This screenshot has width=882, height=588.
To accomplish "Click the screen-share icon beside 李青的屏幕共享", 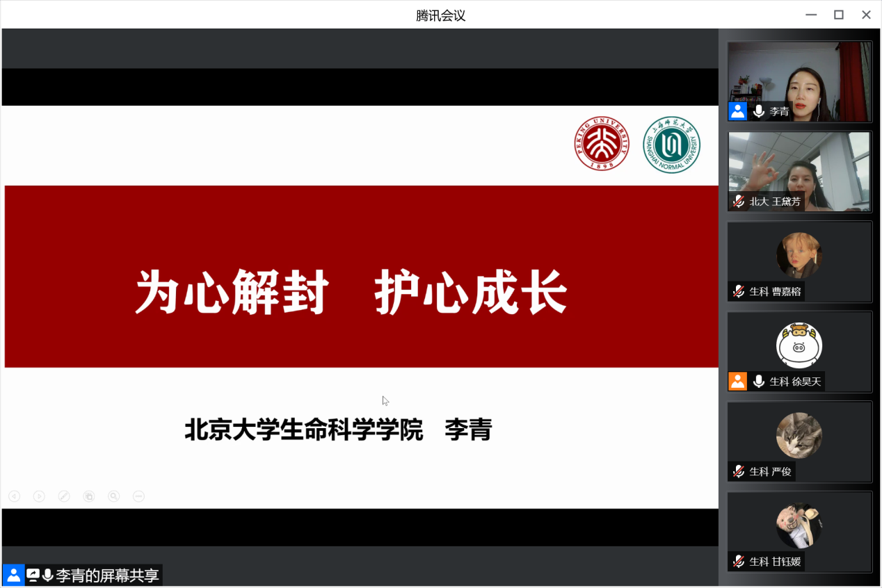I will pyautogui.click(x=33, y=575).
